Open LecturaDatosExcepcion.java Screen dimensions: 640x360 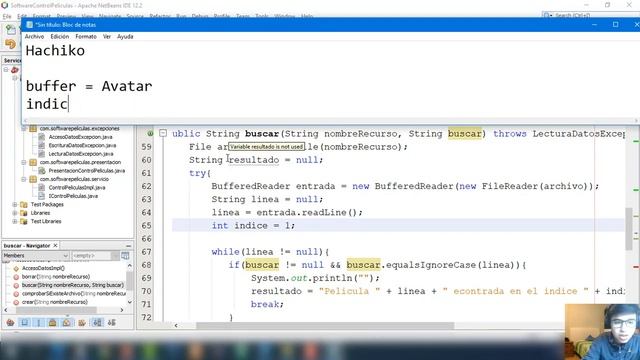pyautogui.click(x=81, y=154)
